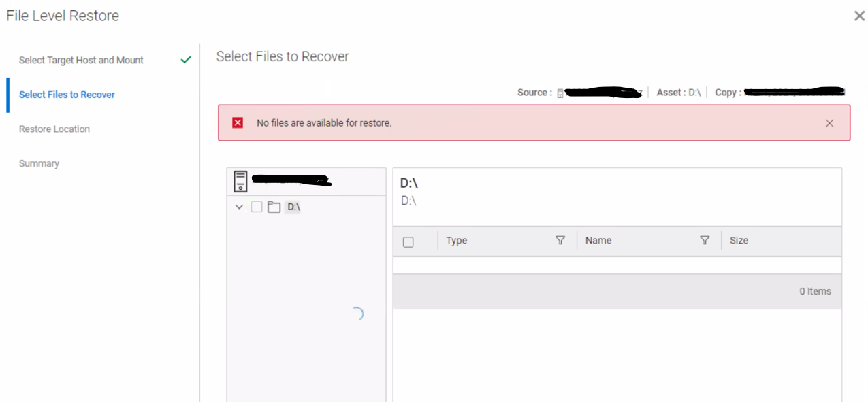Open the Type column filter funnel
Screen dimensions: 868x402
pos(560,240)
